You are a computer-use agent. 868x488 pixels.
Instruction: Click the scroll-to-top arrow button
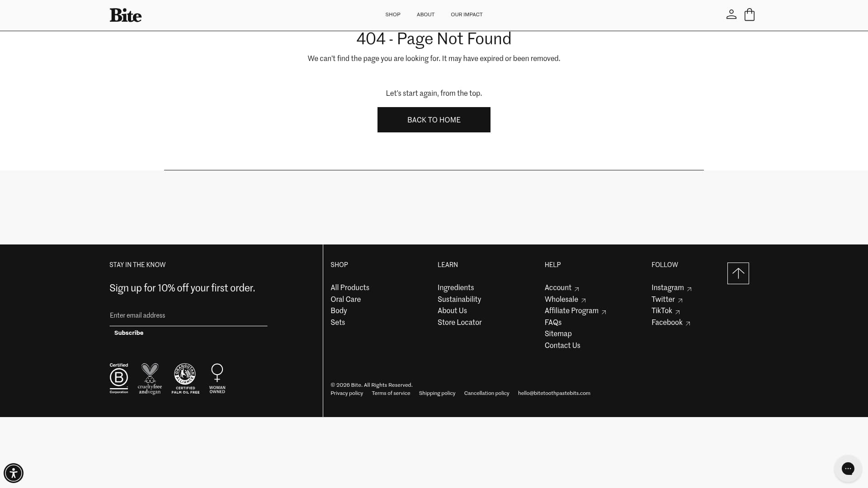click(x=738, y=273)
